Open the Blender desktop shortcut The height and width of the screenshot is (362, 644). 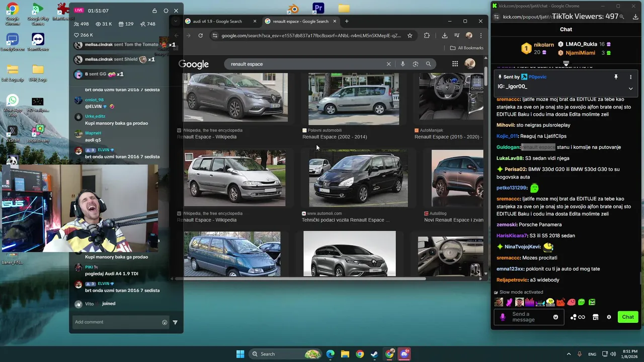293,9
